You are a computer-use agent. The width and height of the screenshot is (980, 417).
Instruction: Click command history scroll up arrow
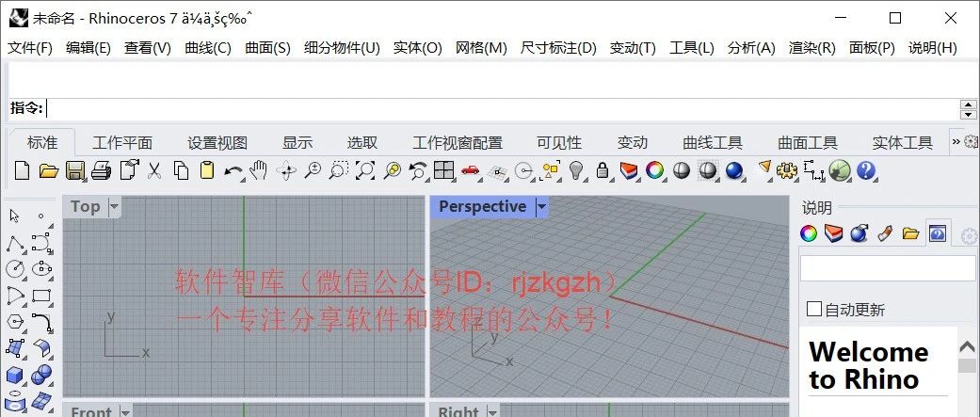tap(969, 105)
